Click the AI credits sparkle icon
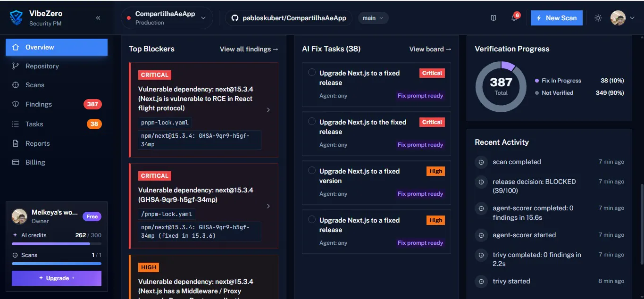The height and width of the screenshot is (299, 644). [15, 235]
